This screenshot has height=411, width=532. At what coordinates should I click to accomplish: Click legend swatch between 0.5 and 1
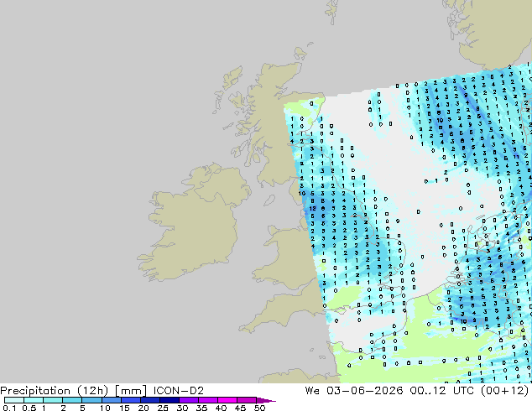tap(34, 400)
